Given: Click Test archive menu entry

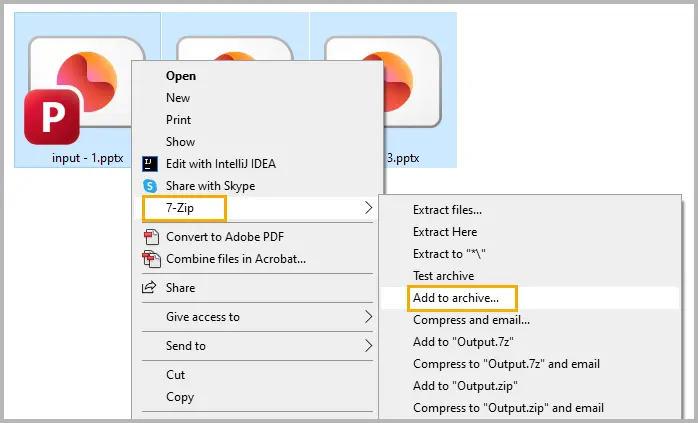Looking at the screenshot, I should [443, 276].
